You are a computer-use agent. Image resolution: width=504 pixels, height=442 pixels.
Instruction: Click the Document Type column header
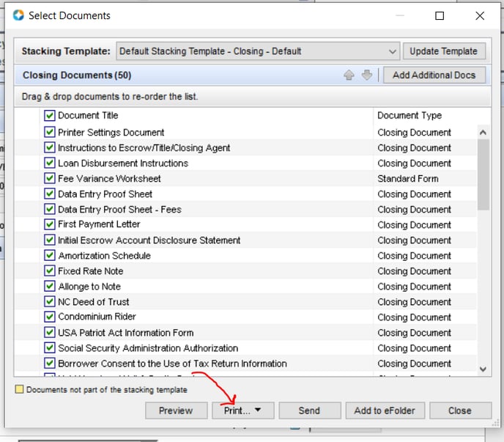pos(409,116)
